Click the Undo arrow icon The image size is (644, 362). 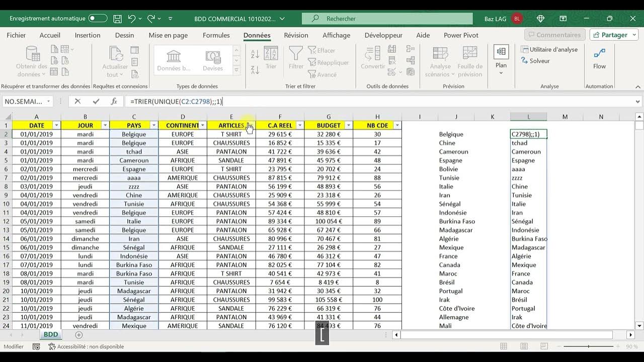[132, 19]
